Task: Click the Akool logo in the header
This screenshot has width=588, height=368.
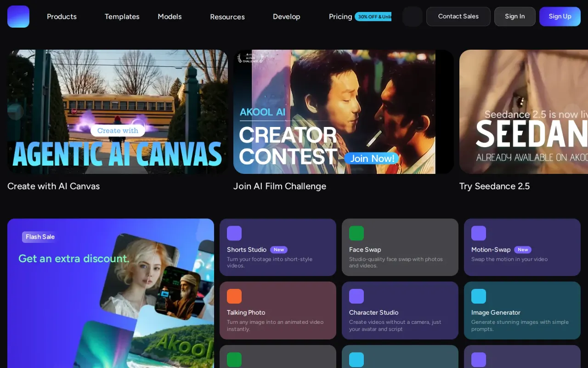Action: point(18,17)
